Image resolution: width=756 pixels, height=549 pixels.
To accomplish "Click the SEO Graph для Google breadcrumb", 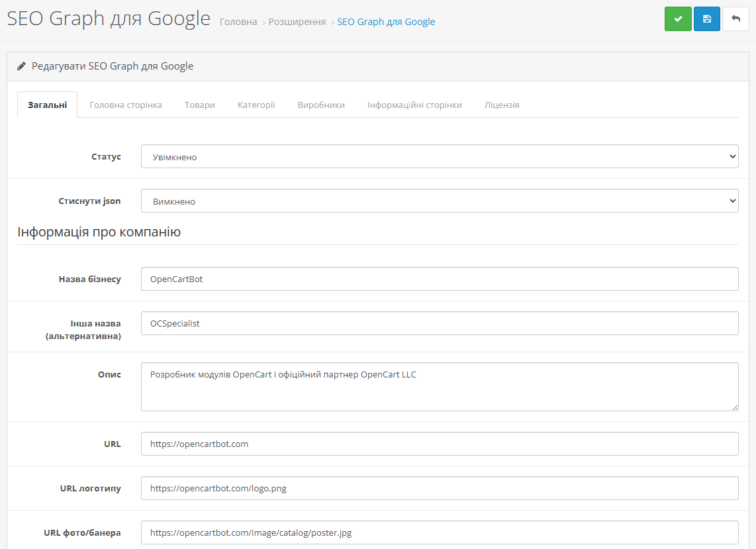I will point(386,22).
